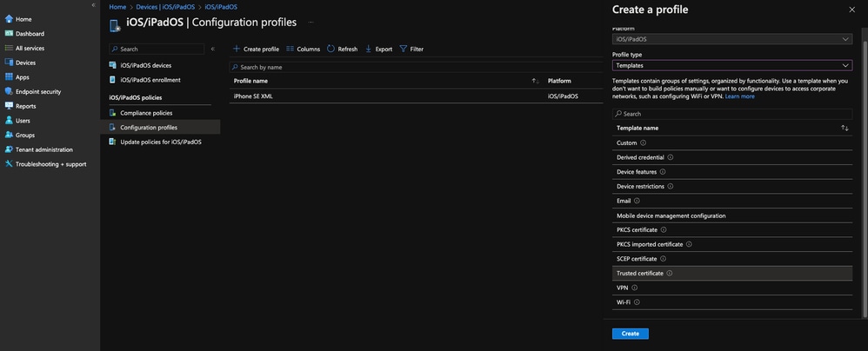Click the Filter funnel icon
Viewport: 868px width, 351px height.
coord(403,49)
